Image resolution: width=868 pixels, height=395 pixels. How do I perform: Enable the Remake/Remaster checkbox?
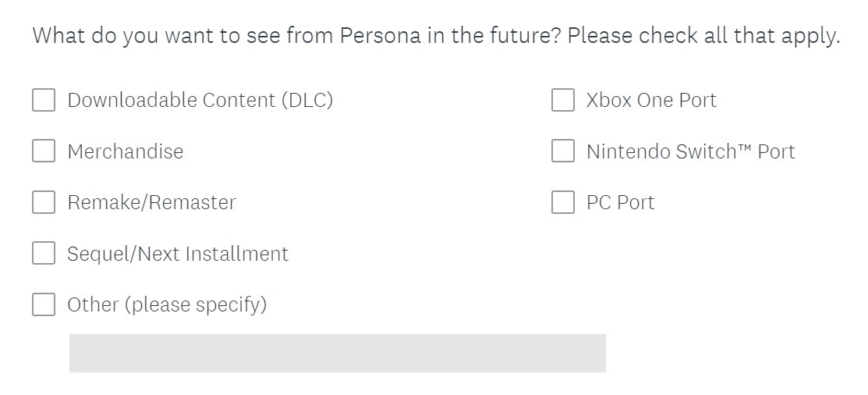(x=44, y=202)
